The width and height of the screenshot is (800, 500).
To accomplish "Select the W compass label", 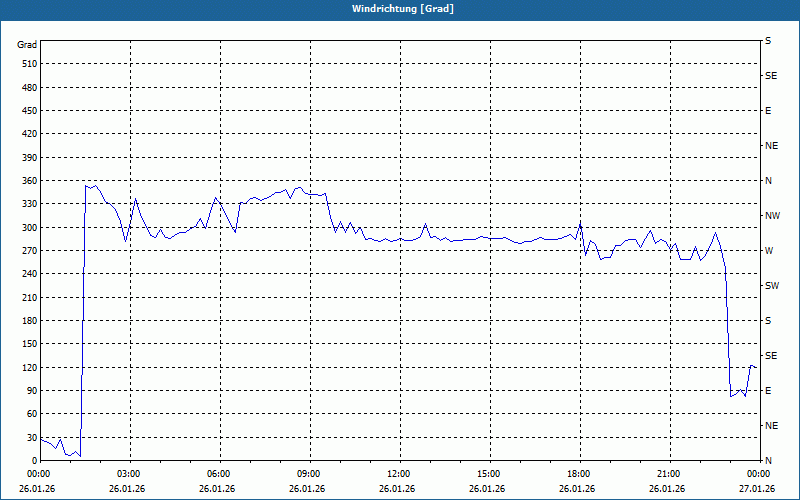I will coord(769,251).
